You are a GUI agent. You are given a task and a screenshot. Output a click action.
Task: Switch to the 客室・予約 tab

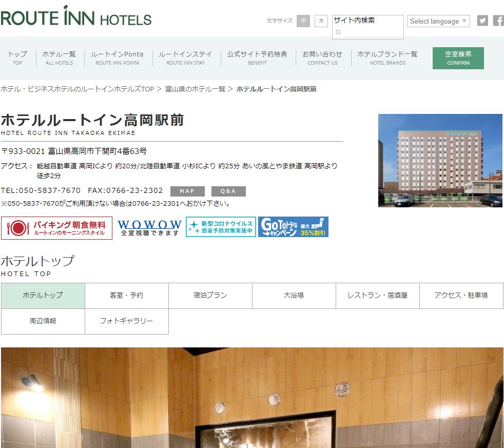click(127, 296)
